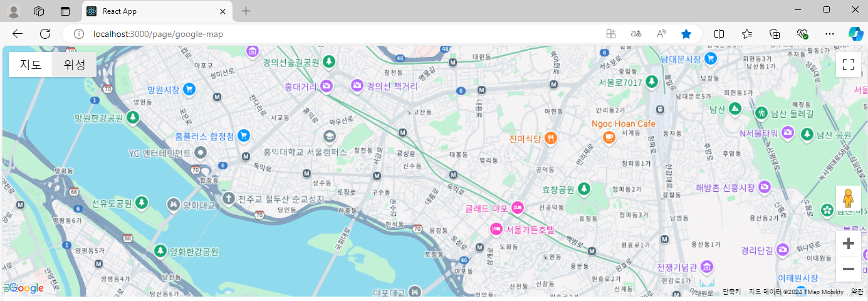
Task: Open browser split screen
Action: click(x=719, y=34)
